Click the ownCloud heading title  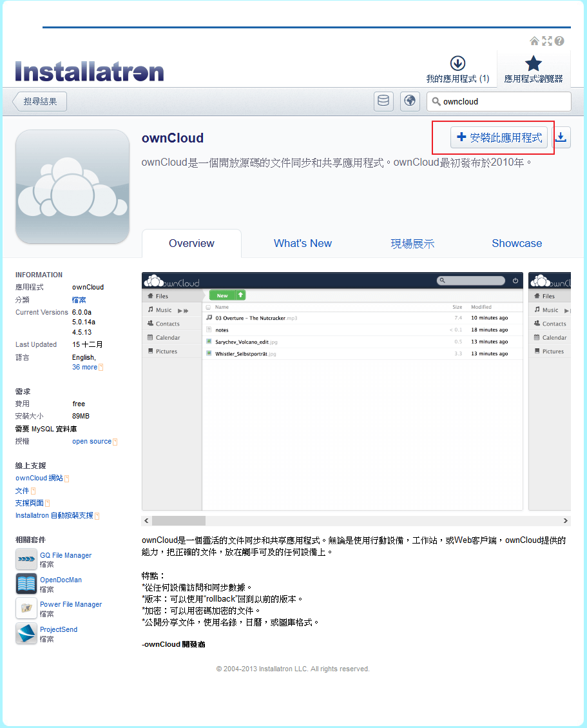[172, 138]
